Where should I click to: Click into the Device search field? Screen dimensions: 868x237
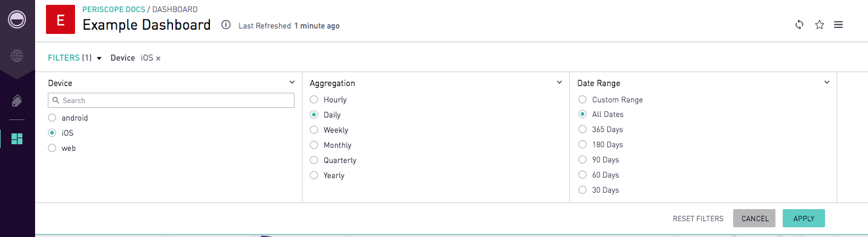(x=171, y=101)
